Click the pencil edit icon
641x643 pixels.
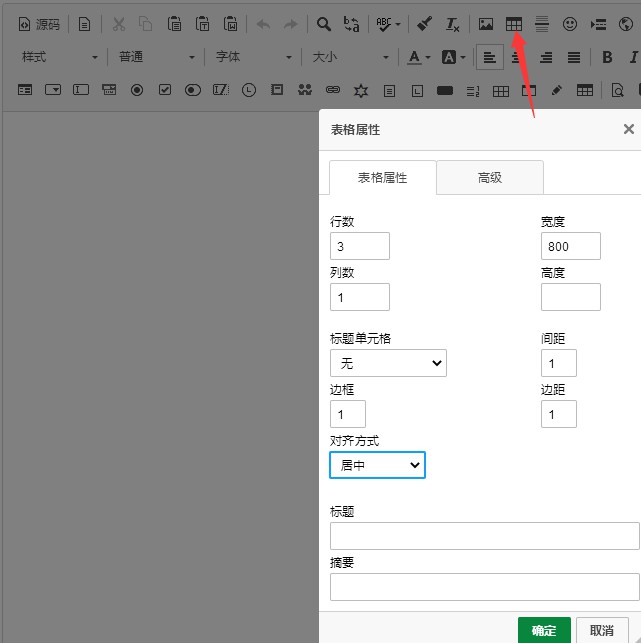[x=557, y=90]
